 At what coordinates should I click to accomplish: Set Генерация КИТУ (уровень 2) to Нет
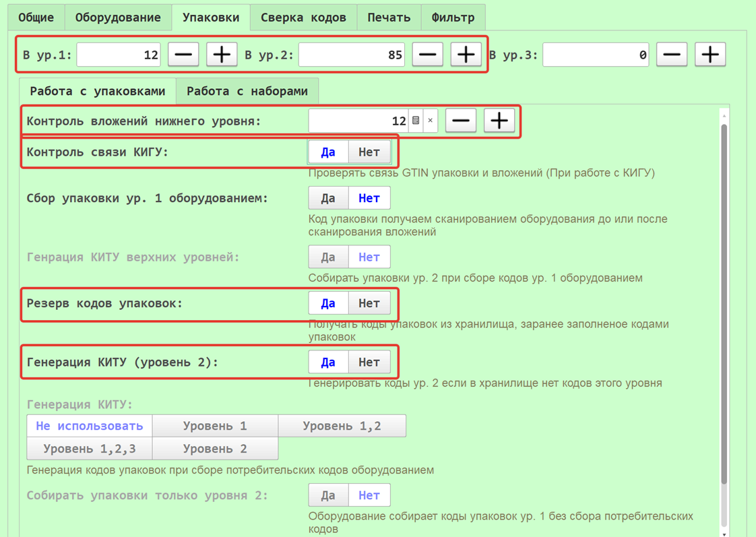point(369,362)
